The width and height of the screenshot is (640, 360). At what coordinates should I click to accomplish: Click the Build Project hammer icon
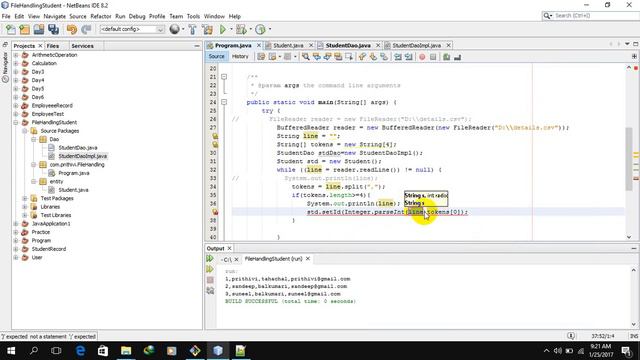pyautogui.click(x=193, y=29)
